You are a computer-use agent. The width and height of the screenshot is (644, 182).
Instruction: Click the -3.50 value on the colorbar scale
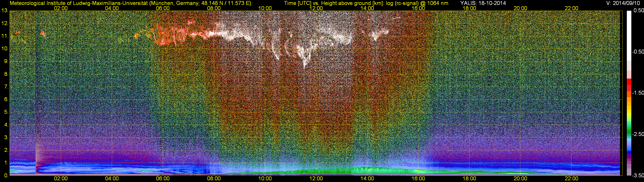tap(638, 176)
